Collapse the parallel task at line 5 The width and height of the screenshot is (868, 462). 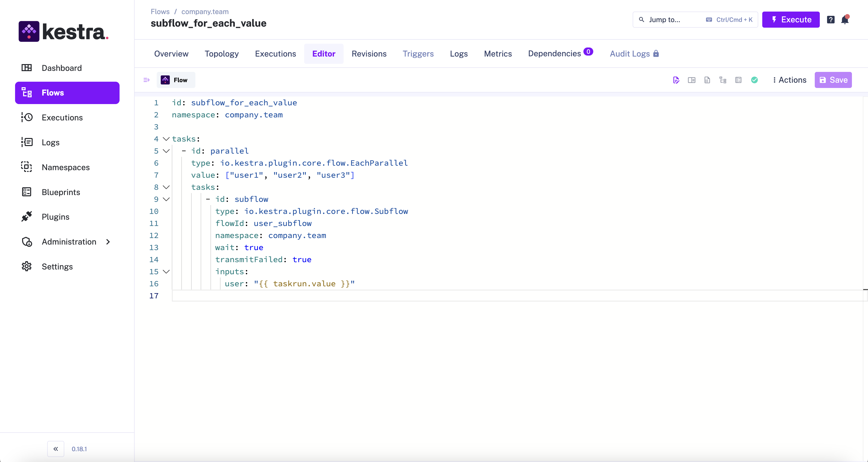(x=166, y=151)
